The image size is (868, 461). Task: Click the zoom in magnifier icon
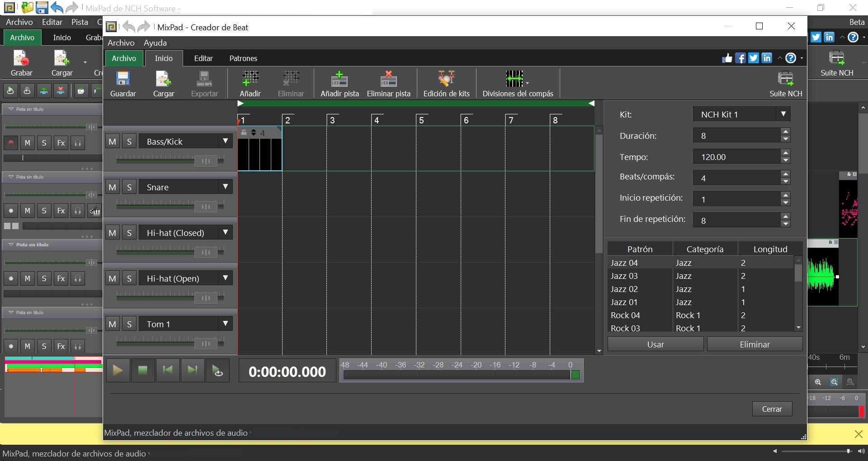(x=818, y=382)
